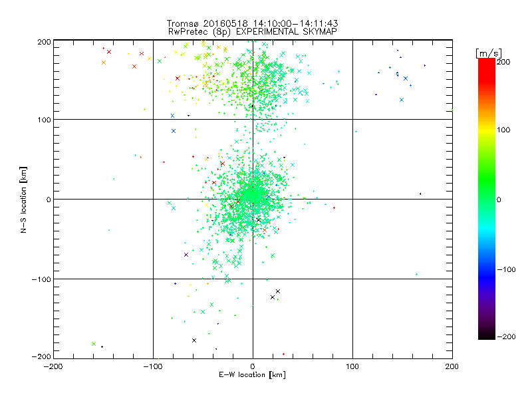Click the title line 'Tromsø 20160518 14:10:00-14:11:43'

[253, 23]
